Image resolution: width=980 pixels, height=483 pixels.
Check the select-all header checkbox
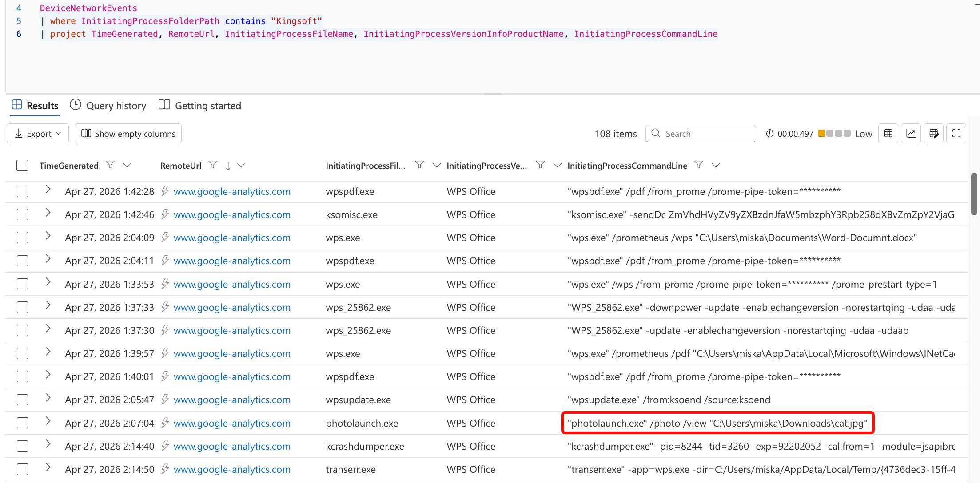(22, 166)
